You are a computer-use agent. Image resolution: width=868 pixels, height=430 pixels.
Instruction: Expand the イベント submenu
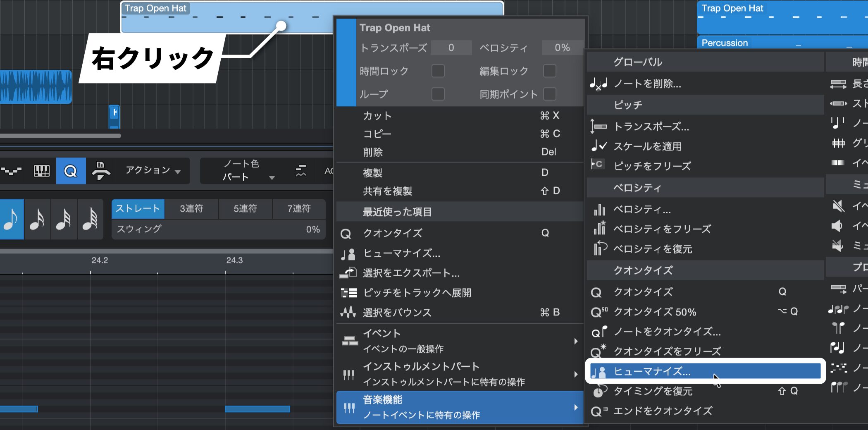coord(459,341)
